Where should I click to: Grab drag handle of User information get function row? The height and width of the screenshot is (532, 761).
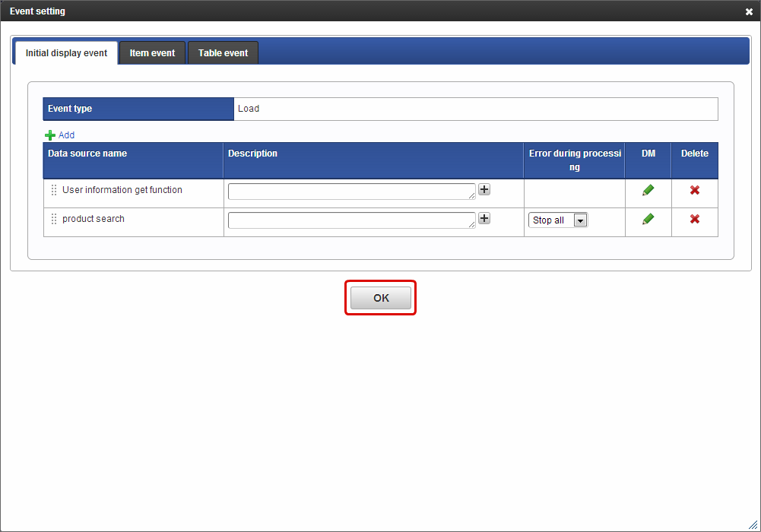pos(54,190)
